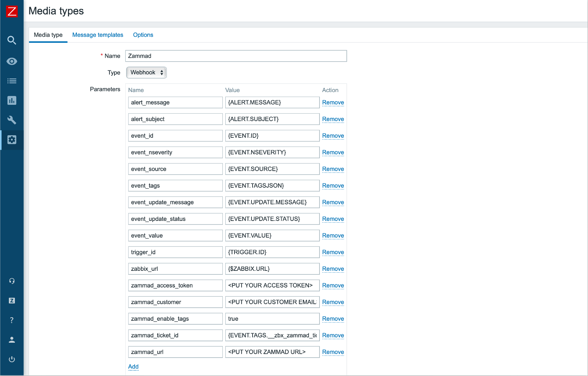
Task: Open User settings person icon
Action: point(12,340)
